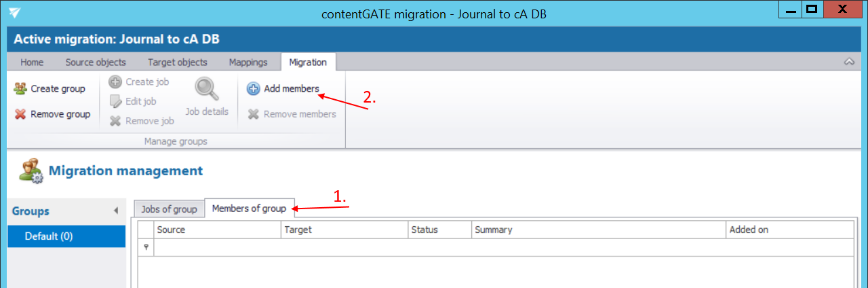Collapse the ribbon with the chevron

click(x=849, y=62)
